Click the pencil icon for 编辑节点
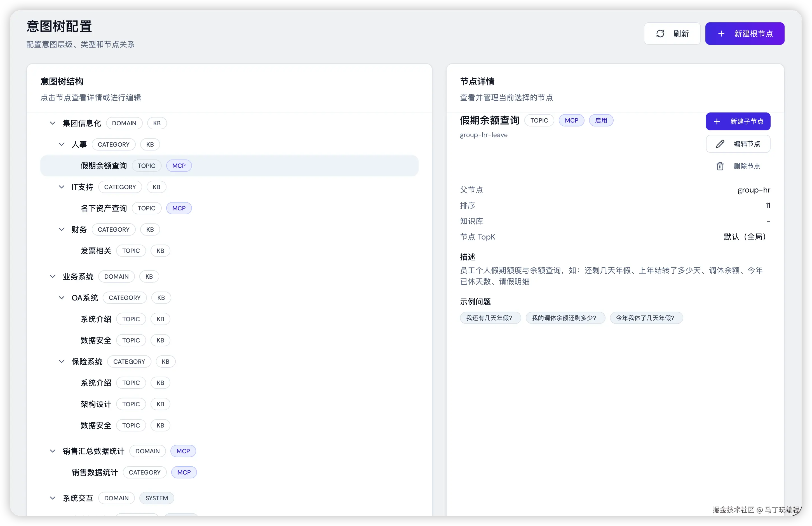This screenshot has width=812, height=526. point(720,144)
